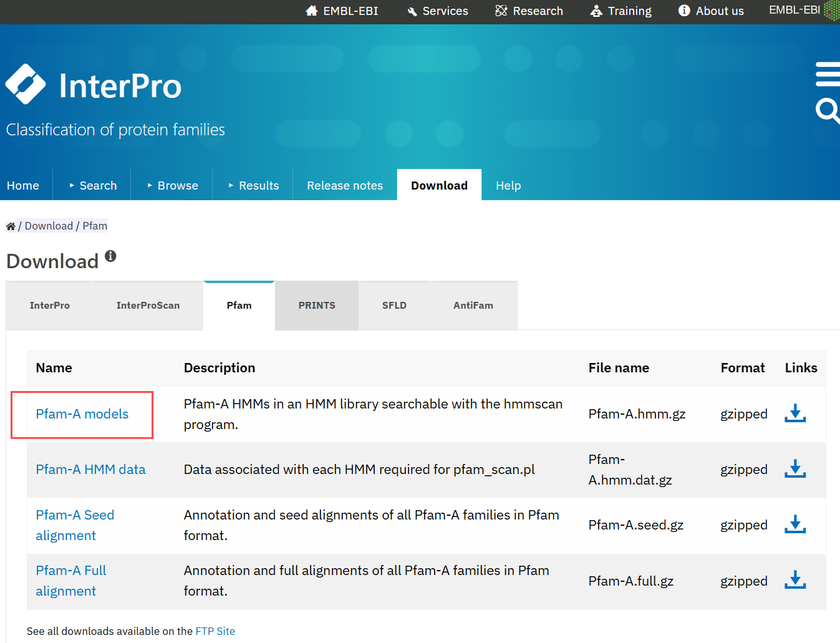Switch to the AntiFam download tab
This screenshot has height=643, width=840.
click(473, 306)
